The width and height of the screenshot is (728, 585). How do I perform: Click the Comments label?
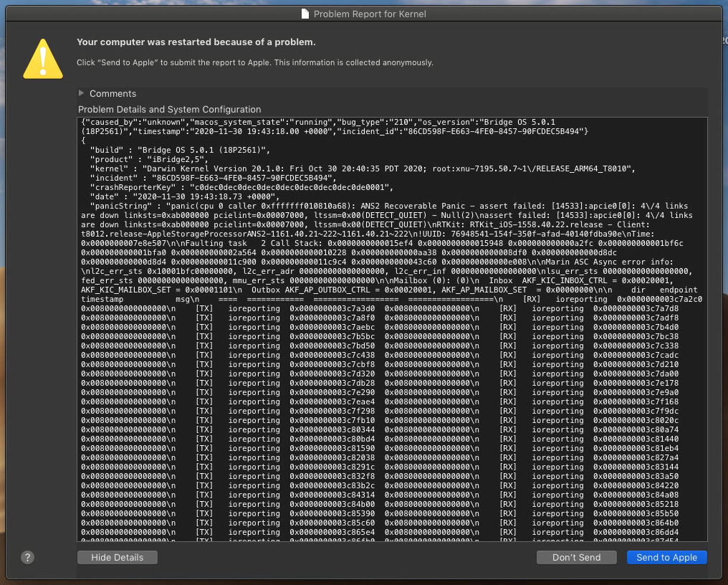(112, 93)
